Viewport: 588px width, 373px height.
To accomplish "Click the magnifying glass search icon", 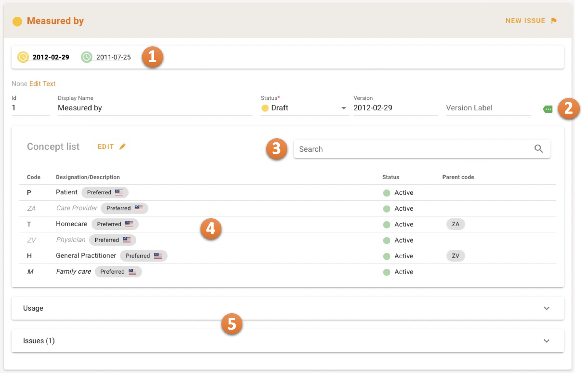I will 538,149.
